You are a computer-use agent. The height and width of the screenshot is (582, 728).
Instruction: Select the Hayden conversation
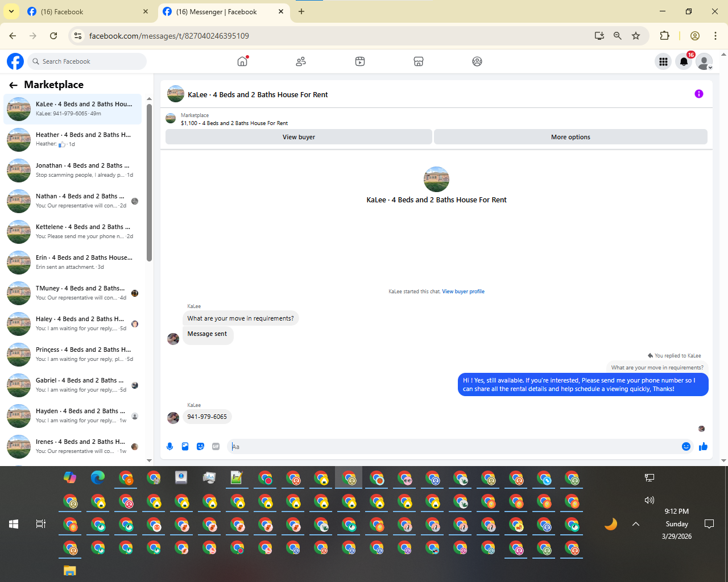click(x=73, y=415)
